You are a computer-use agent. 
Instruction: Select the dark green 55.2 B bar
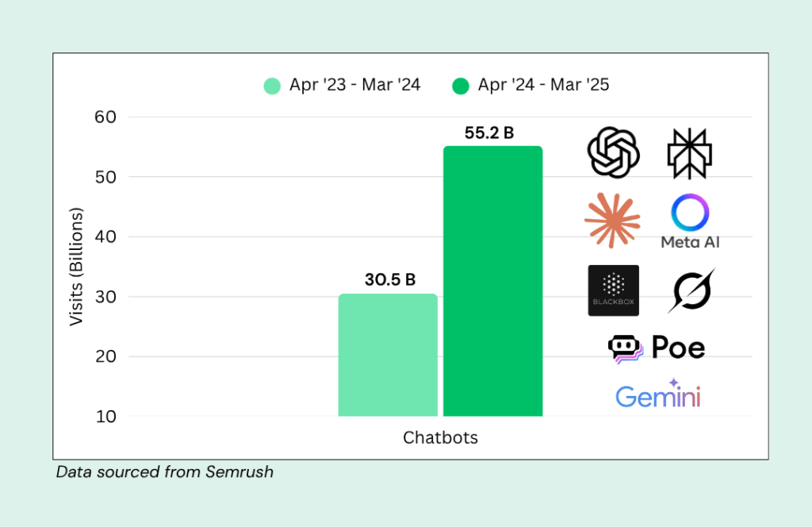pyautogui.click(x=493, y=281)
